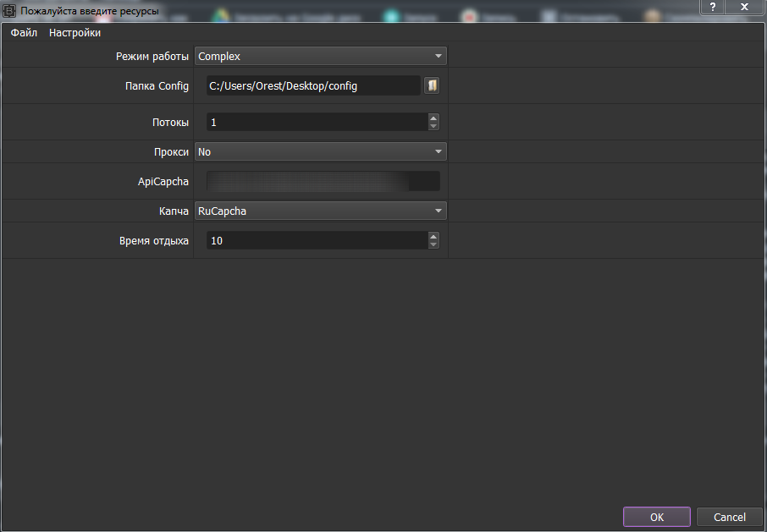Confirm settings with the OK button
Viewport: 767px width, 532px height.
point(656,517)
